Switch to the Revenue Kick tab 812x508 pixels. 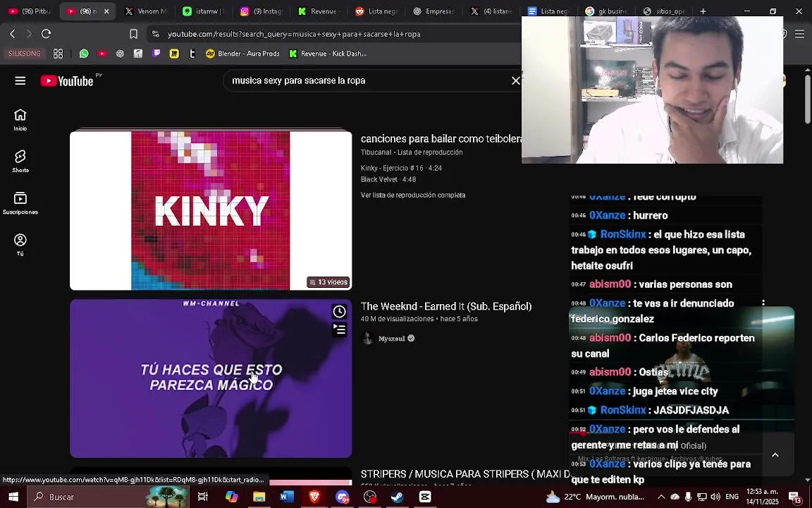(319, 11)
